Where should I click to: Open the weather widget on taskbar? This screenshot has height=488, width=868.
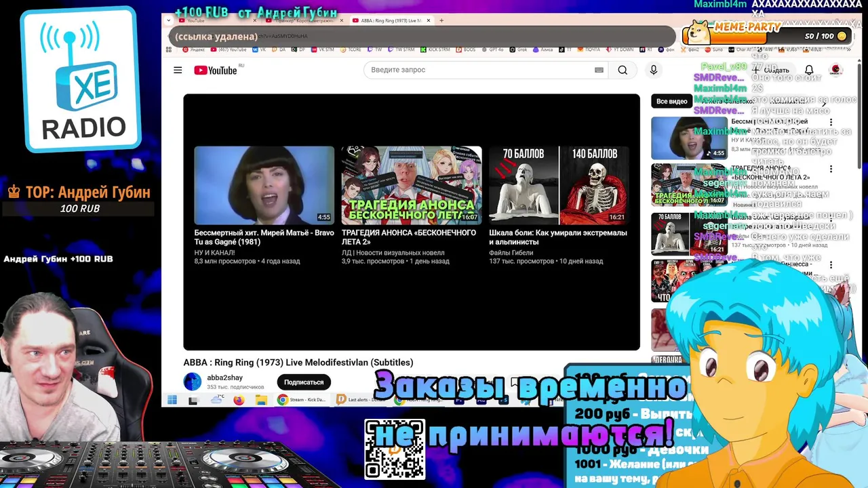[217, 400]
